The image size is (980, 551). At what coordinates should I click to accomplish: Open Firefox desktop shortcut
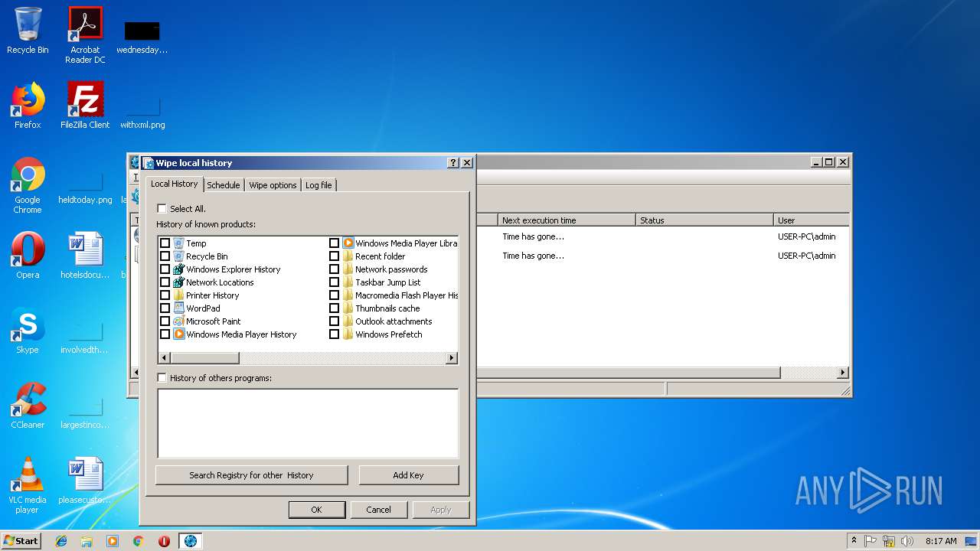coord(28,106)
